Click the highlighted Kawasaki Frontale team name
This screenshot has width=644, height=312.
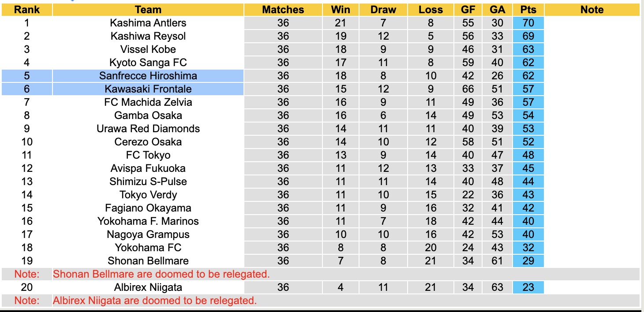coord(148,89)
